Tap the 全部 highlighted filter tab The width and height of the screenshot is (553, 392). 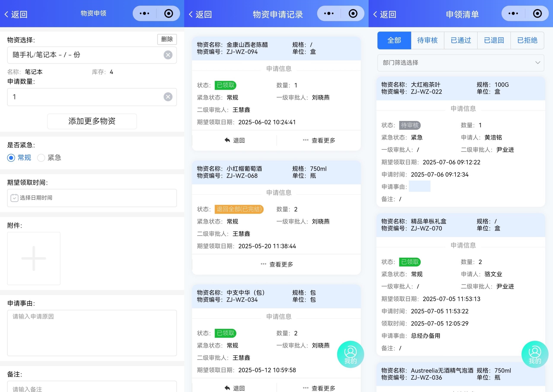pos(394,40)
